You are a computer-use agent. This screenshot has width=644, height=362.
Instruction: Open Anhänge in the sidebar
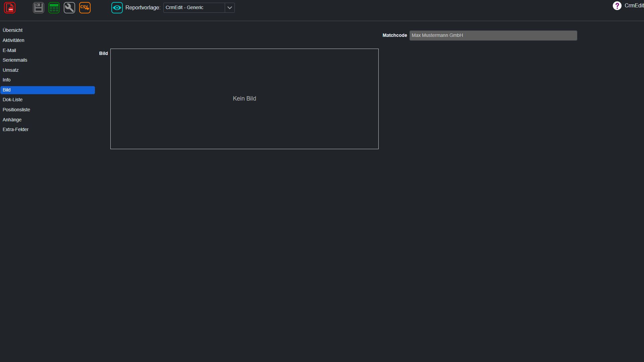[48, 120]
